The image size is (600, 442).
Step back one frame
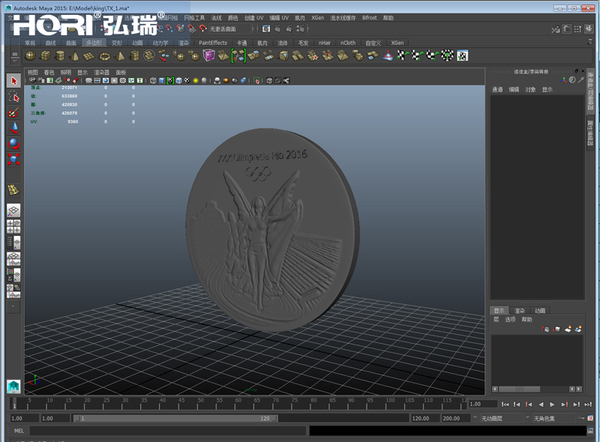(517, 404)
